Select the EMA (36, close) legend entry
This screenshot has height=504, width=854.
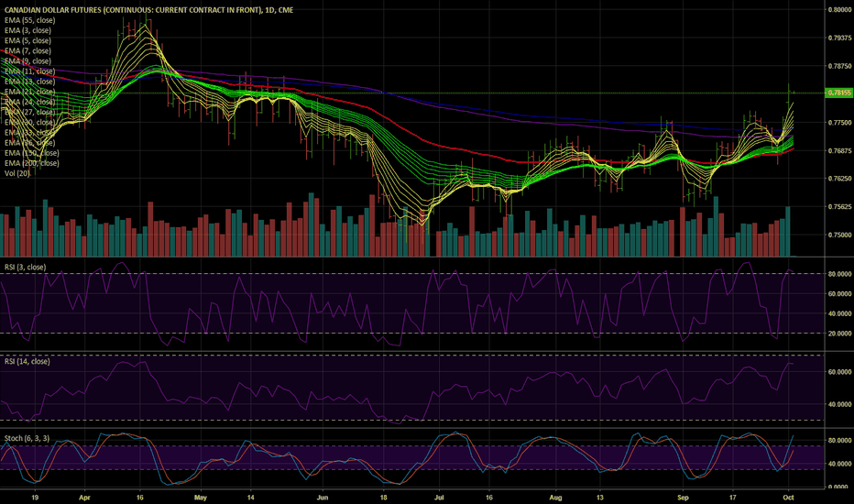(30, 143)
